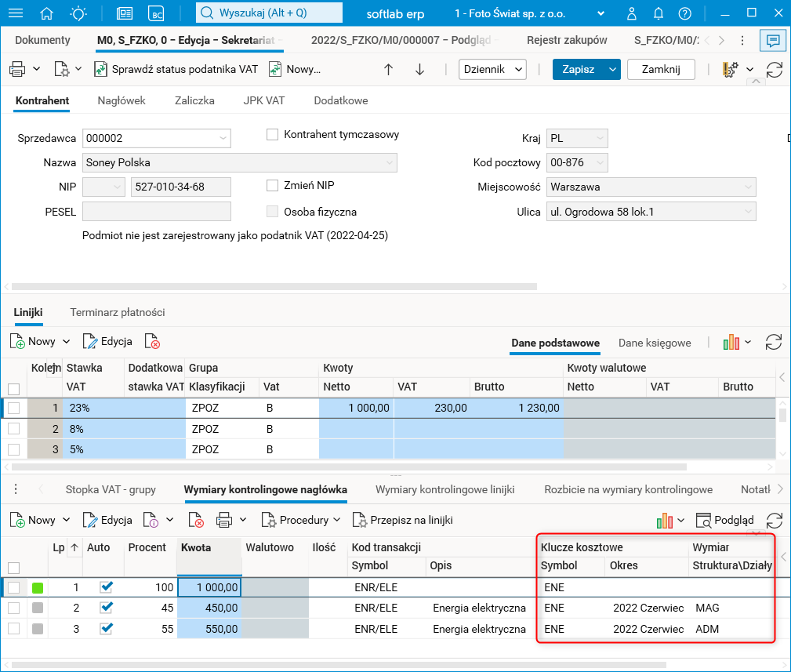Image resolution: width=791 pixels, height=672 pixels.
Task: Select the checkbox of line 2 with 8%
Action: [x=13, y=429]
